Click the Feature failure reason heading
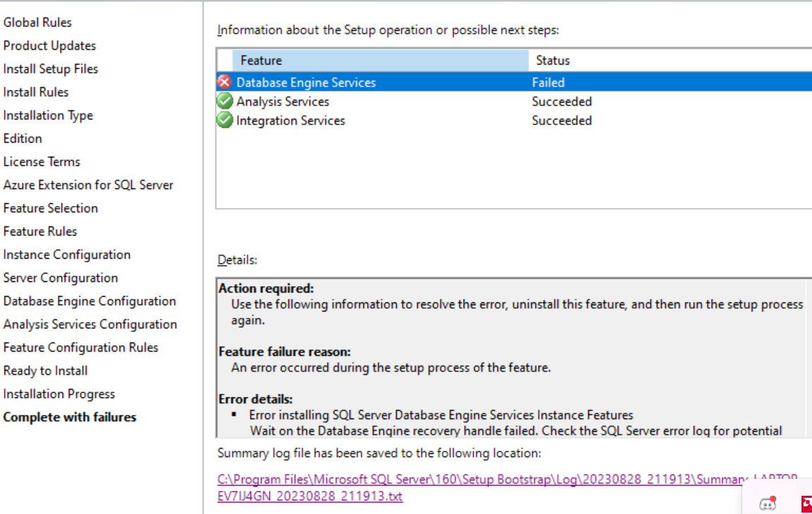Viewport: 812px width, 514px height. coord(284,352)
